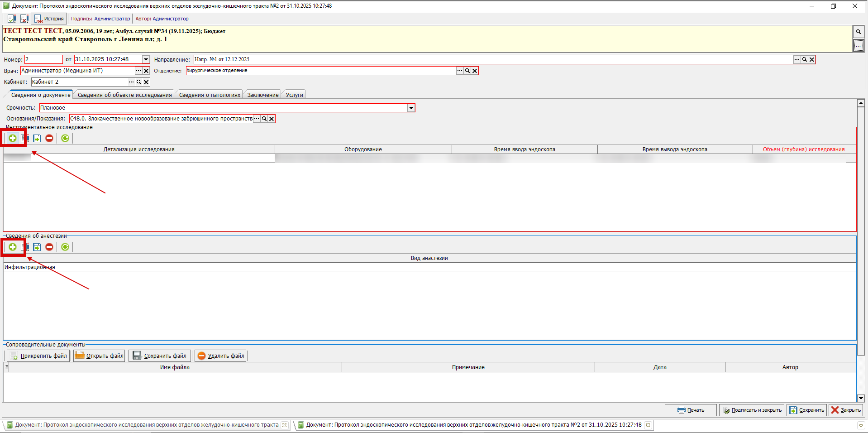Clear the Отделение field with X icon
This screenshot has height=433, width=868.
point(475,71)
